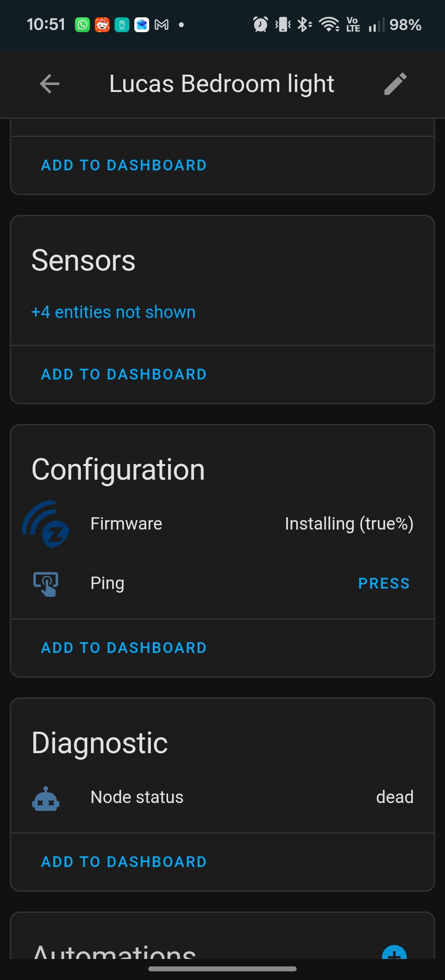The width and height of the screenshot is (445, 980).
Task: Tap the battery percentage in status bar
Action: [405, 25]
